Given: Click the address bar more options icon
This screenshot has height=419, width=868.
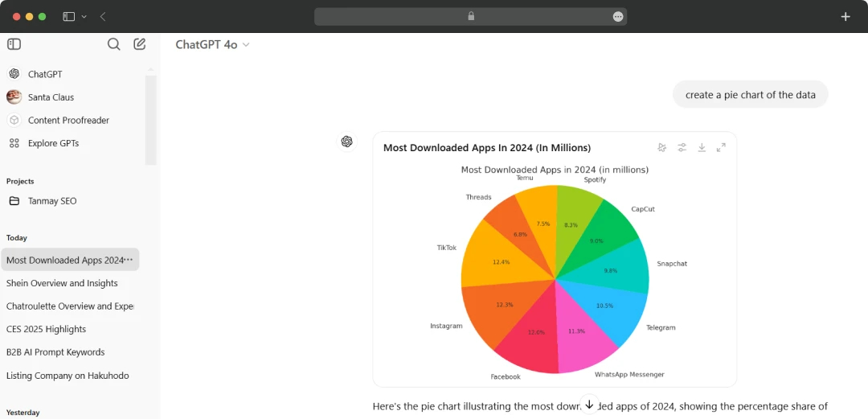Looking at the screenshot, I should click(x=618, y=17).
